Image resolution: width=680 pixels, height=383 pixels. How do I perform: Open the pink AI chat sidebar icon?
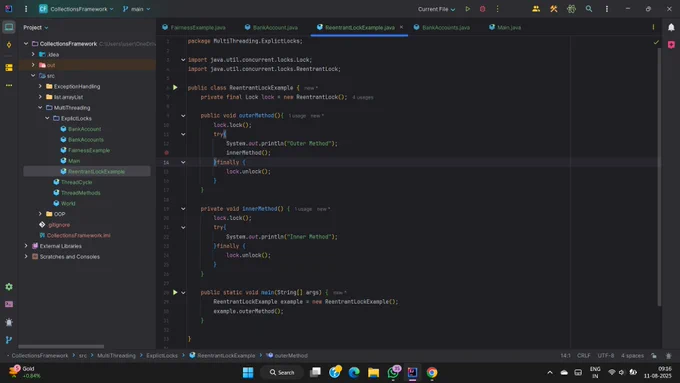671,45
